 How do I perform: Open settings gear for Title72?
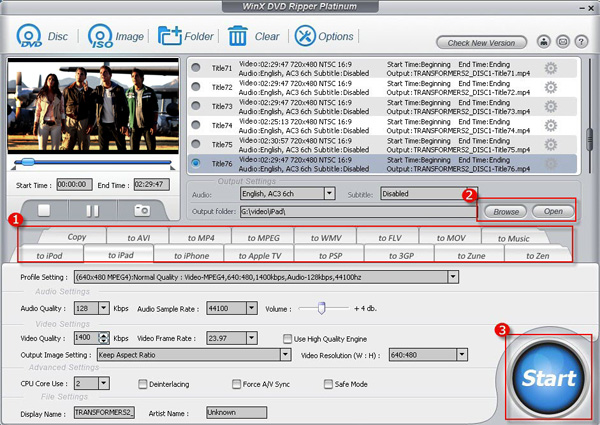pyautogui.click(x=551, y=88)
